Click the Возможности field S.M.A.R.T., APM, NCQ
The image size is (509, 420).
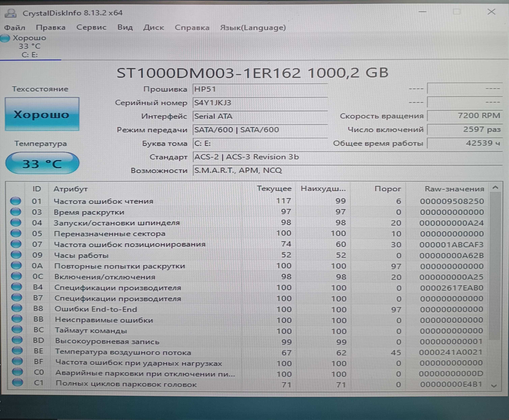coord(347,171)
